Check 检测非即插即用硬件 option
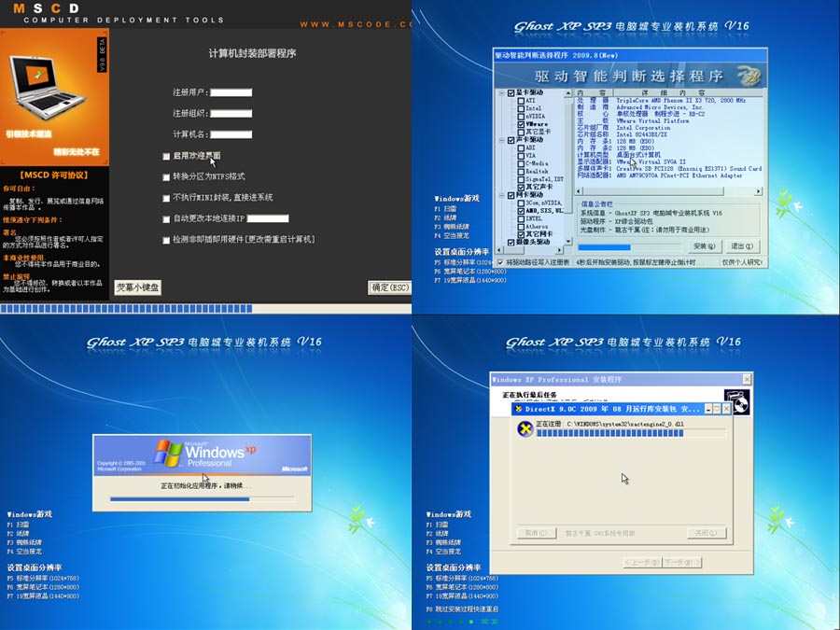The image size is (840, 630). (166, 240)
